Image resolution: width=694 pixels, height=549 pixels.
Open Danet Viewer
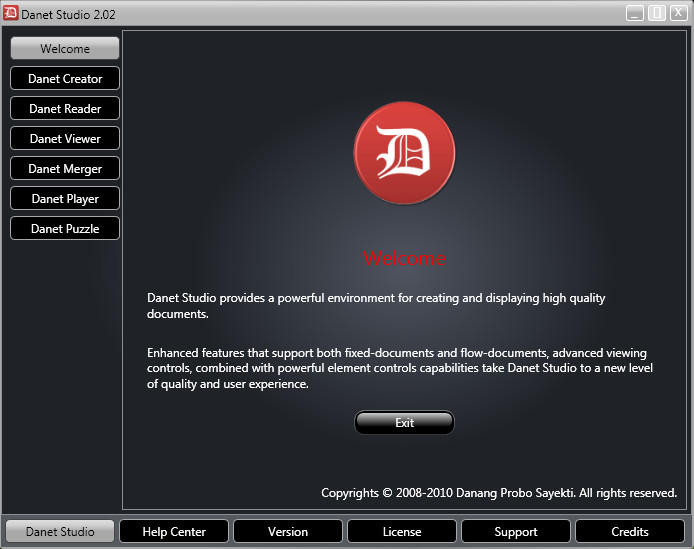pyautogui.click(x=65, y=139)
